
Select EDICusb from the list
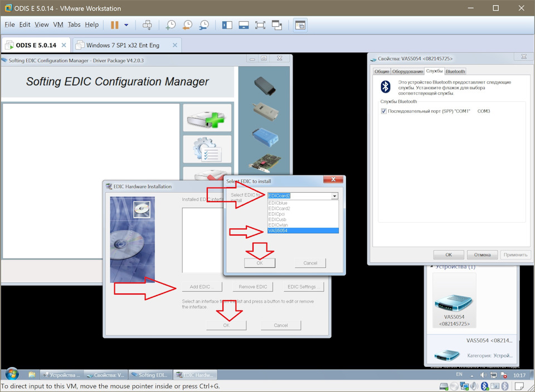303,219
